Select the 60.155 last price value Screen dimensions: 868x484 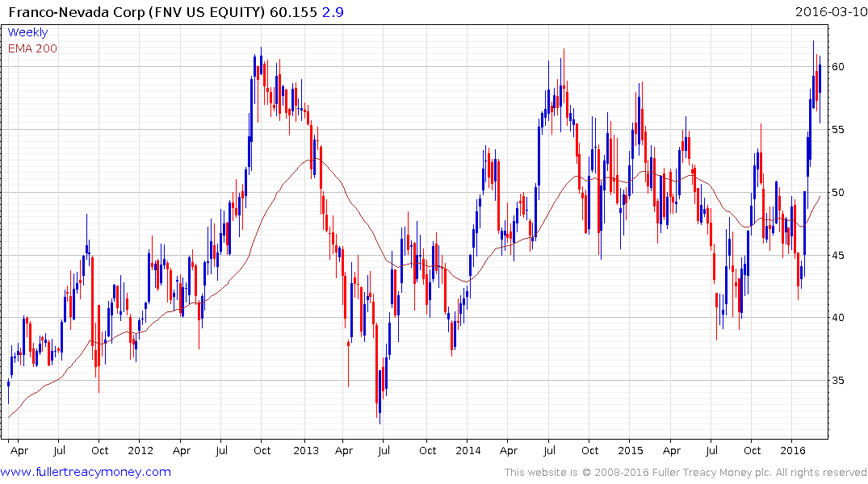(x=293, y=11)
